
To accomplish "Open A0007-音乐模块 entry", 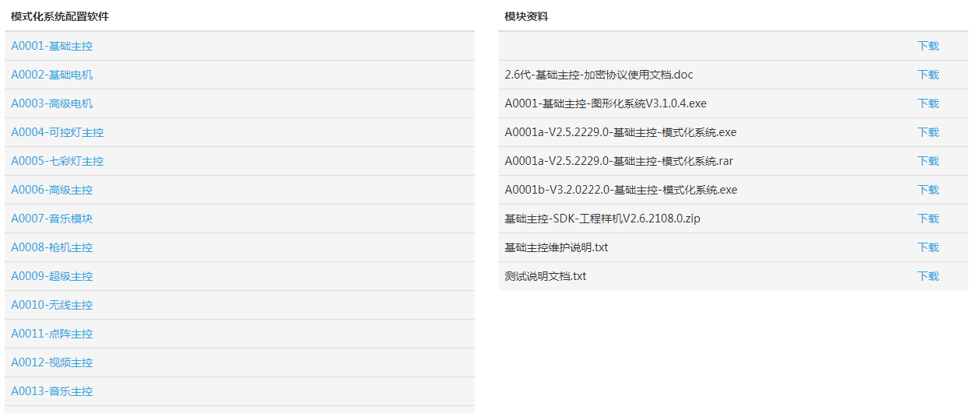I will [x=51, y=219].
